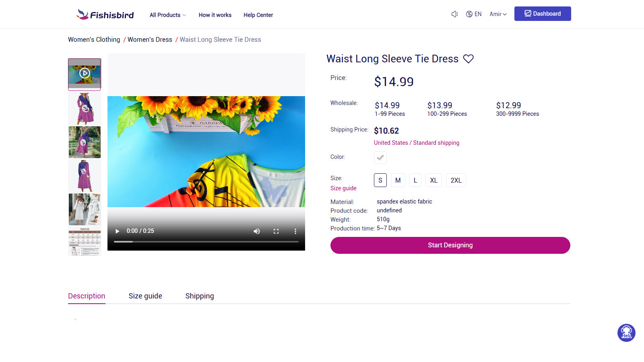Click the globe language icon
The height and width of the screenshot is (362, 644).
tap(469, 14)
